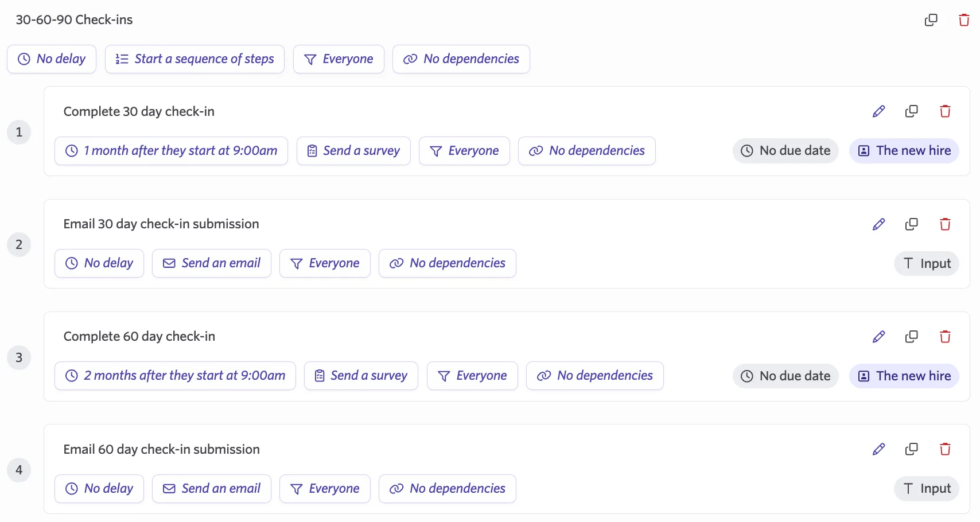Duplicate the Complete 60 day check-in step
This screenshot has width=980, height=522.
click(911, 337)
